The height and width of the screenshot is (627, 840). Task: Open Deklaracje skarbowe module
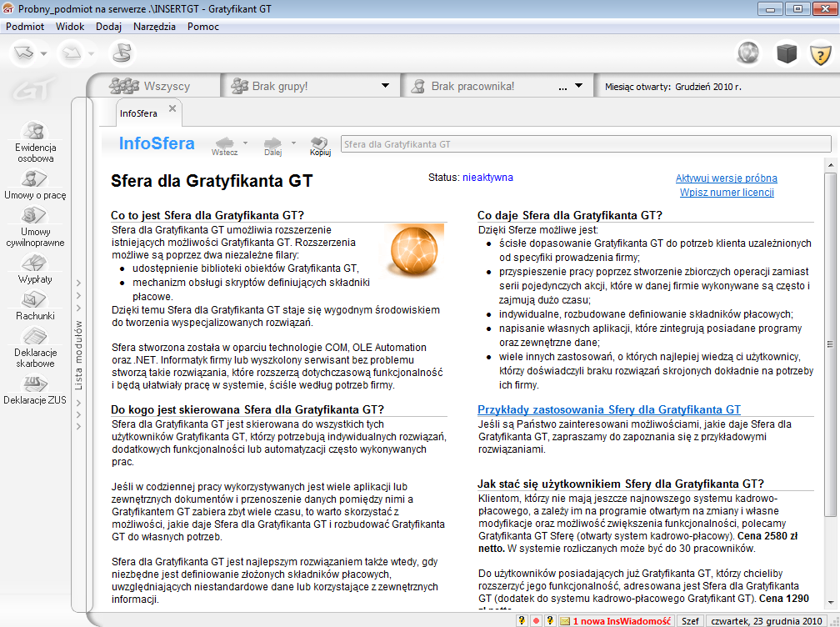[34, 346]
